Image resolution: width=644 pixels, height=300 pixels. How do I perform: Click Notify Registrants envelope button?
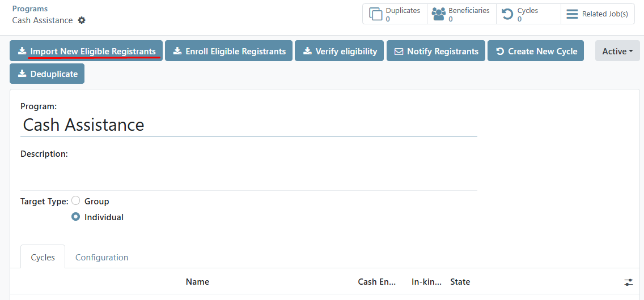click(x=435, y=51)
